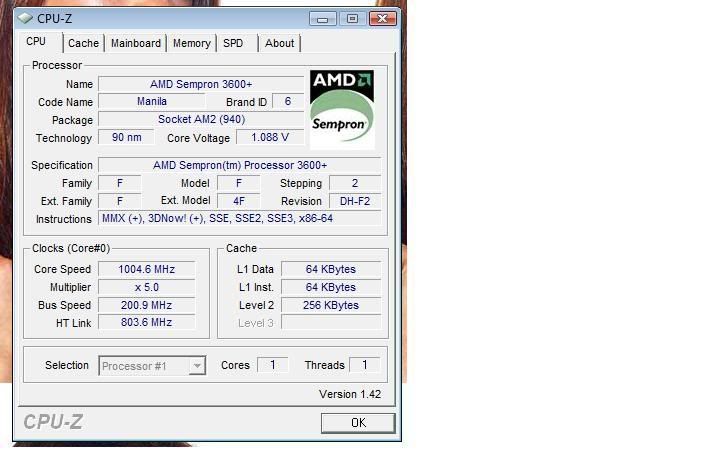The width and height of the screenshot is (720, 450).
Task: Open the Mainboard tab
Action: tap(136, 43)
